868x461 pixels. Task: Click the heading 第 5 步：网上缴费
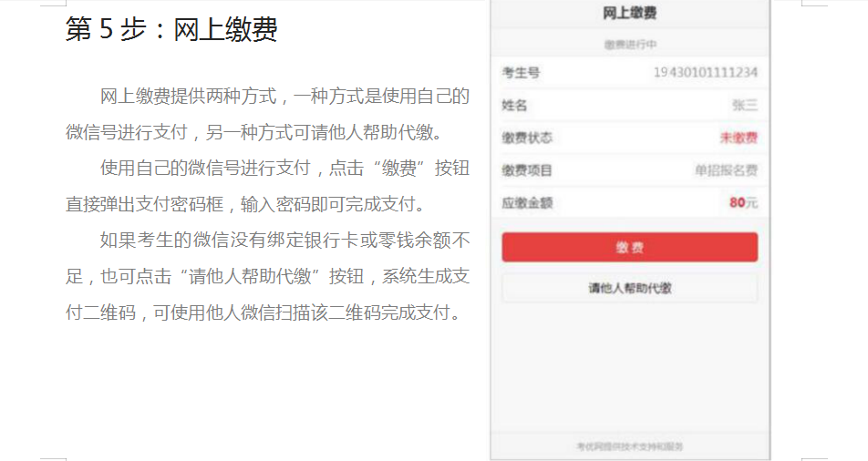click(171, 30)
